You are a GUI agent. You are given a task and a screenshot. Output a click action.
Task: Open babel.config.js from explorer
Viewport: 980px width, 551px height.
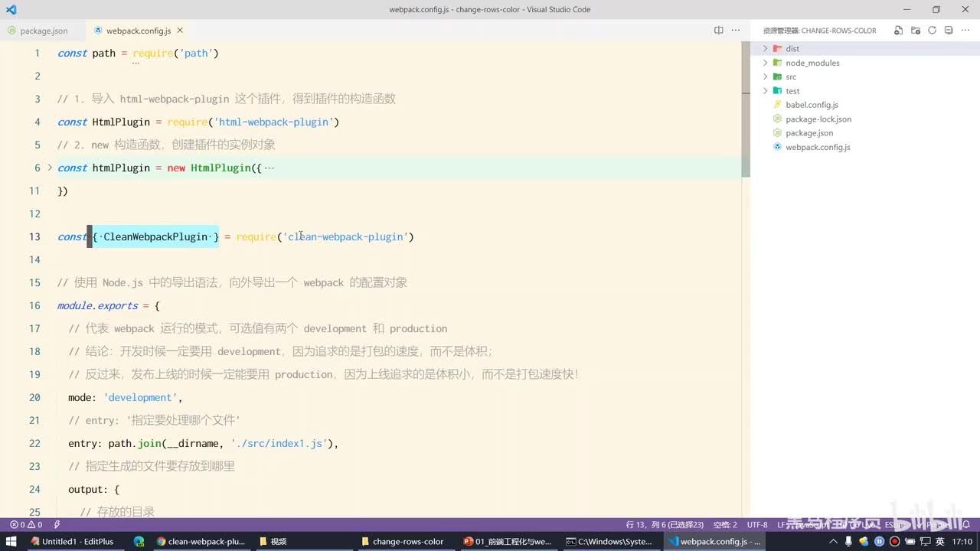[x=812, y=105]
